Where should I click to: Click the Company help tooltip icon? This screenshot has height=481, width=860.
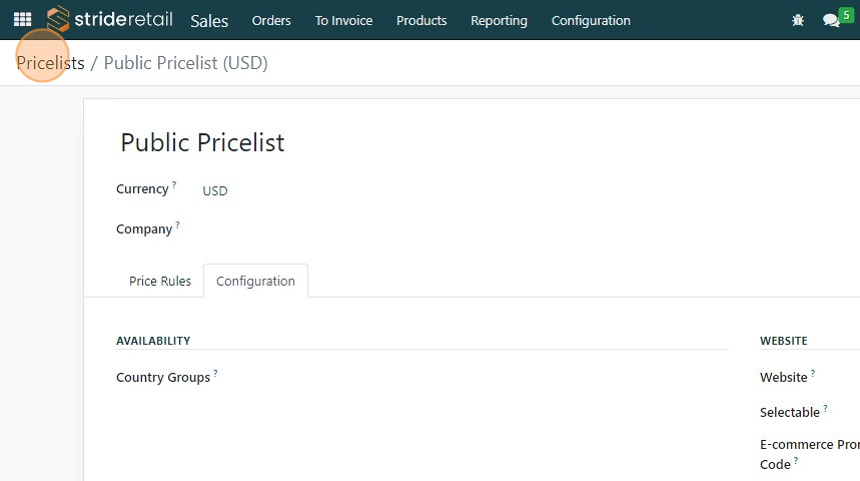click(178, 225)
